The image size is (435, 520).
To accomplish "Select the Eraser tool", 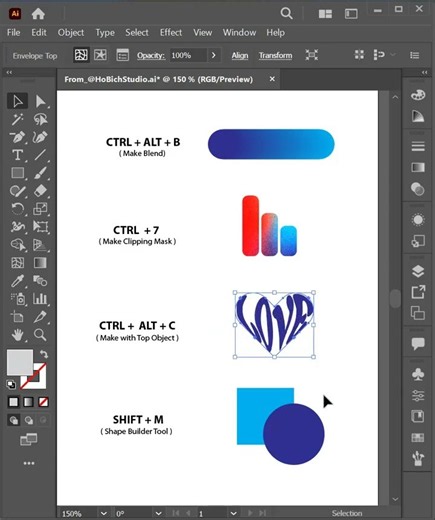I will pyautogui.click(x=40, y=191).
